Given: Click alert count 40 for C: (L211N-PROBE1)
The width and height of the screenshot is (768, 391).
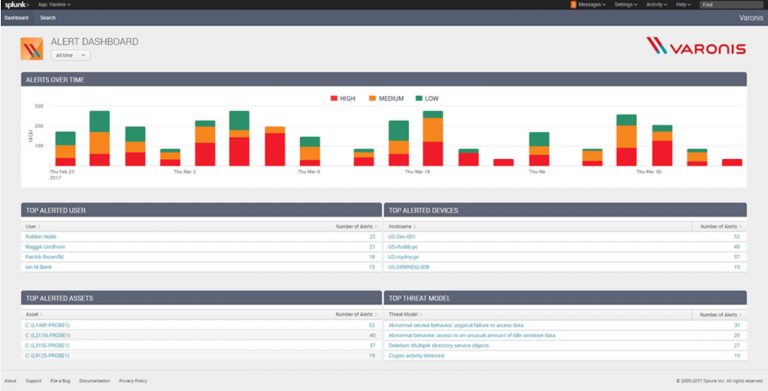Looking at the screenshot, I should pos(372,336).
